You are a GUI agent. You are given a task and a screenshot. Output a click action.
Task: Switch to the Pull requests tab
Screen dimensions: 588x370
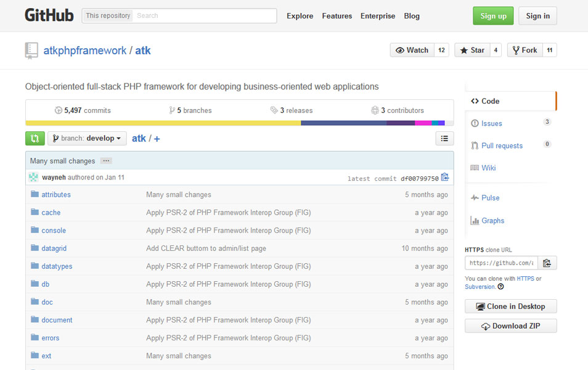[502, 146]
